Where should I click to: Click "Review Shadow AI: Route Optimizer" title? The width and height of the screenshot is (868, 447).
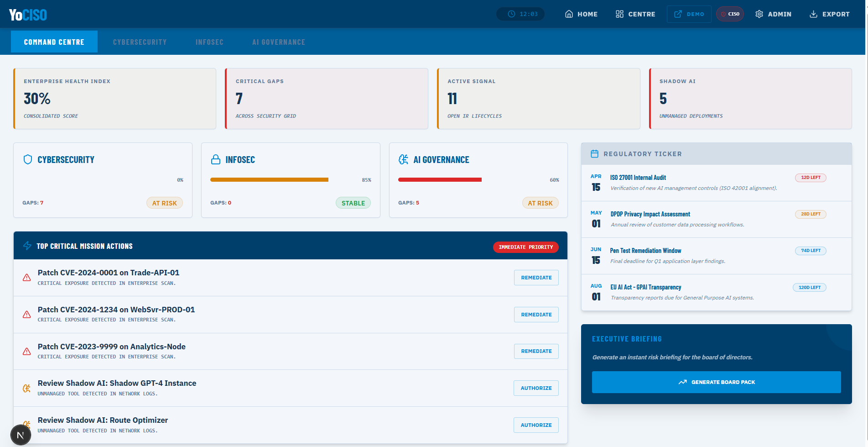pyautogui.click(x=103, y=420)
